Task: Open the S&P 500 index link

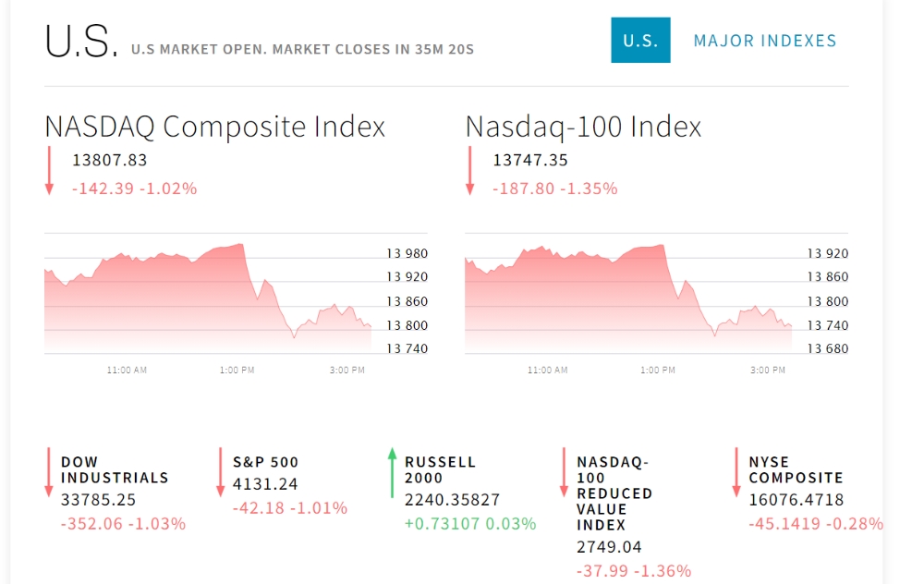Action: [266, 462]
